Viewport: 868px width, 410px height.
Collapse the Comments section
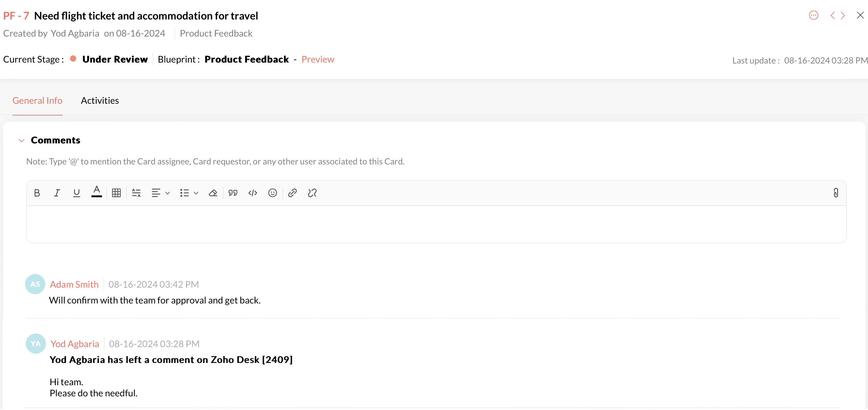[22, 140]
